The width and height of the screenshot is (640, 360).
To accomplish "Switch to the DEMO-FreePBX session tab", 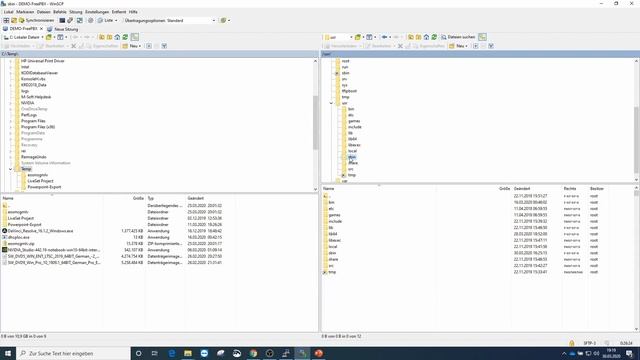I will point(23,29).
